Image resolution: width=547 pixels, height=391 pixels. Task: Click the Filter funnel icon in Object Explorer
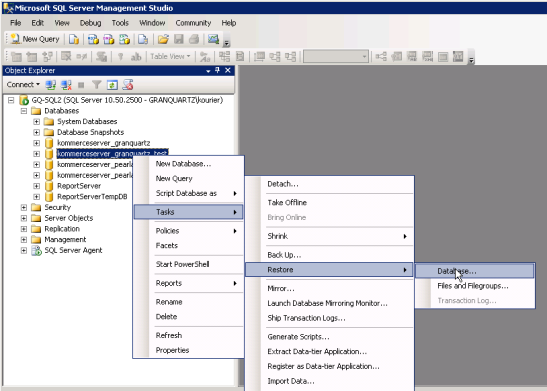96,85
